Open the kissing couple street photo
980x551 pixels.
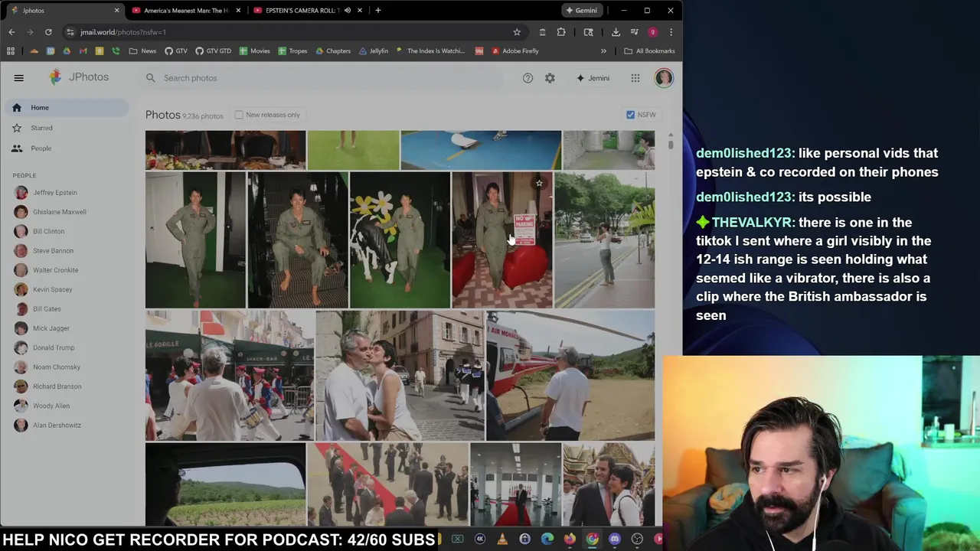tap(400, 375)
